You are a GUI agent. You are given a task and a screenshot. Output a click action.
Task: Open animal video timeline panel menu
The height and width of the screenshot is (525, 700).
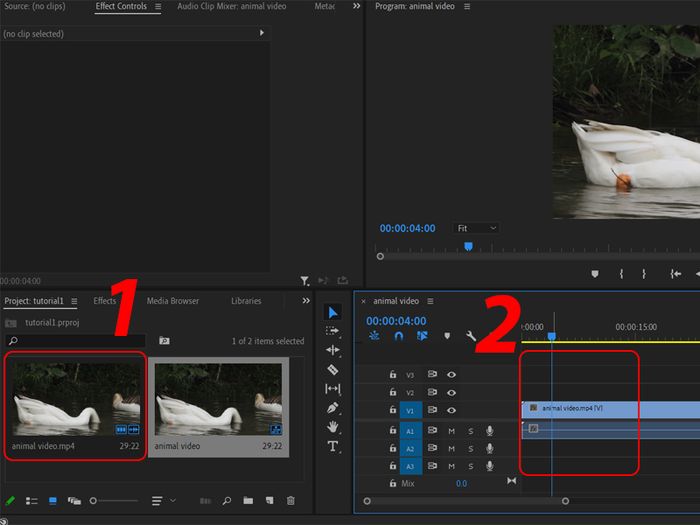click(430, 301)
